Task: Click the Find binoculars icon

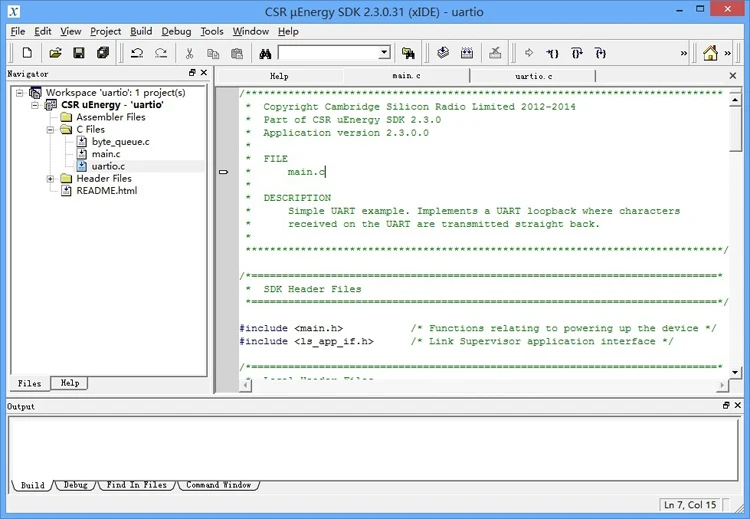Action: pyautogui.click(x=265, y=53)
